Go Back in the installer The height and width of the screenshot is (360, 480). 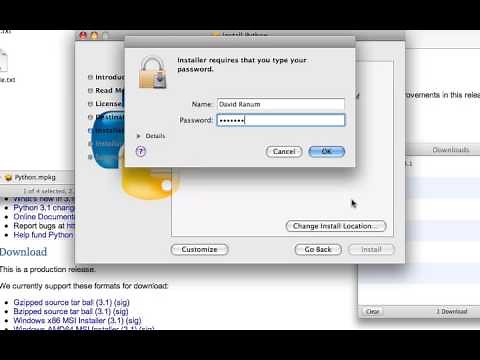pos(318,249)
